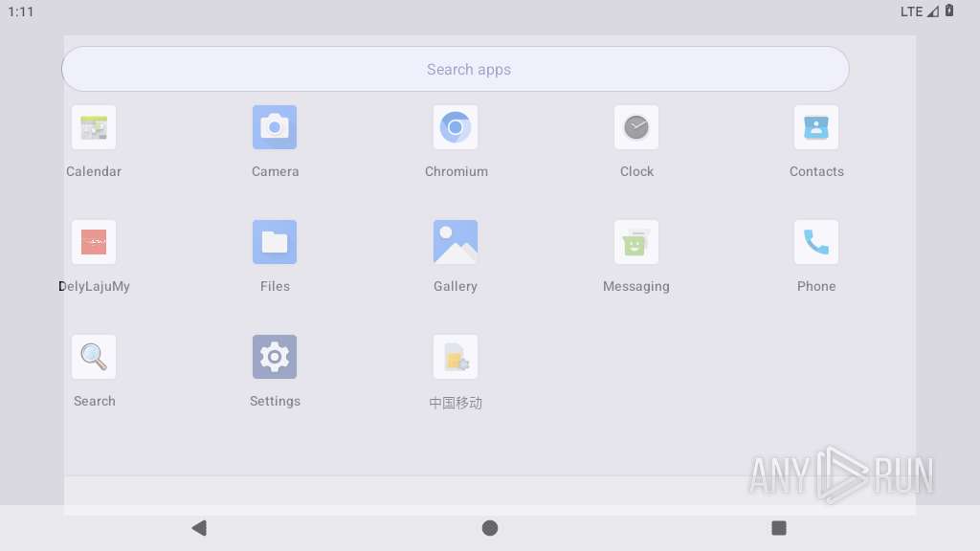Open the Messaging app icon
This screenshot has width=980, height=551.
[636, 242]
